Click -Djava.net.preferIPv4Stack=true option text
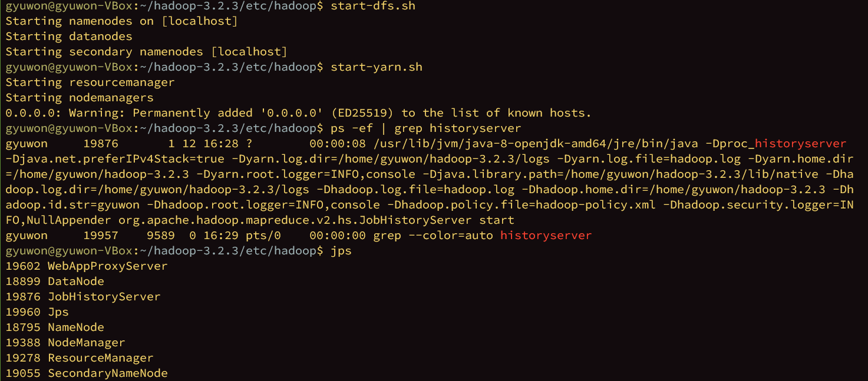The height and width of the screenshot is (381, 868). point(115,159)
